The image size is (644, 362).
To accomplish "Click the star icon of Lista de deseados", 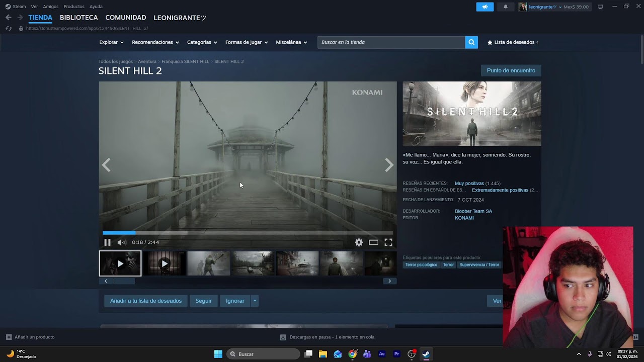I will pyautogui.click(x=490, y=42).
